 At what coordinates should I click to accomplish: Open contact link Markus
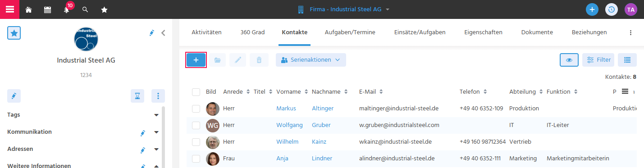[286, 109]
